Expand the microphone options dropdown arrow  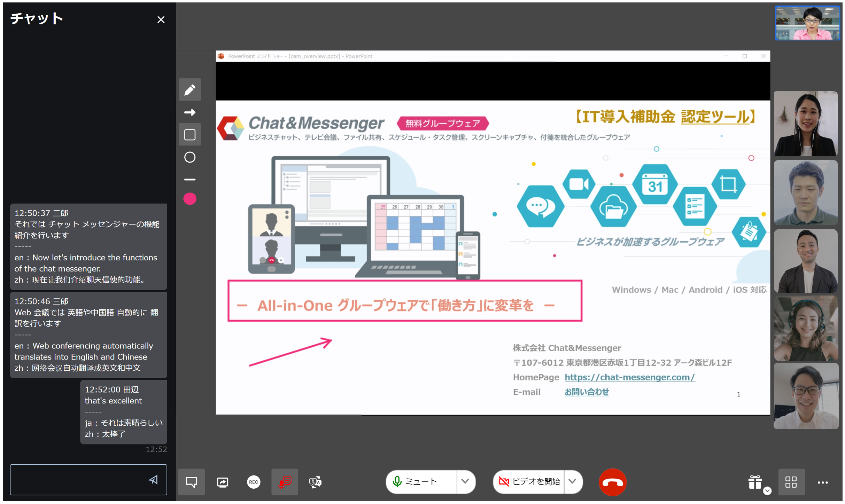pos(465,482)
